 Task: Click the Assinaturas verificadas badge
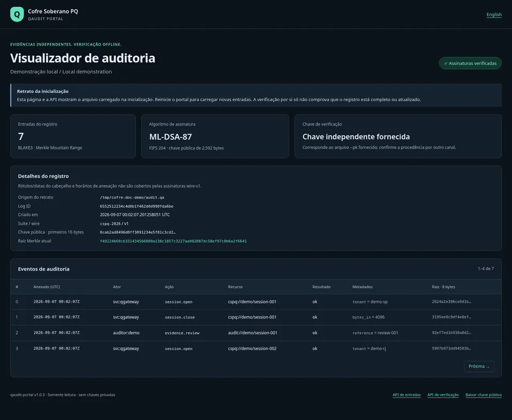click(470, 64)
